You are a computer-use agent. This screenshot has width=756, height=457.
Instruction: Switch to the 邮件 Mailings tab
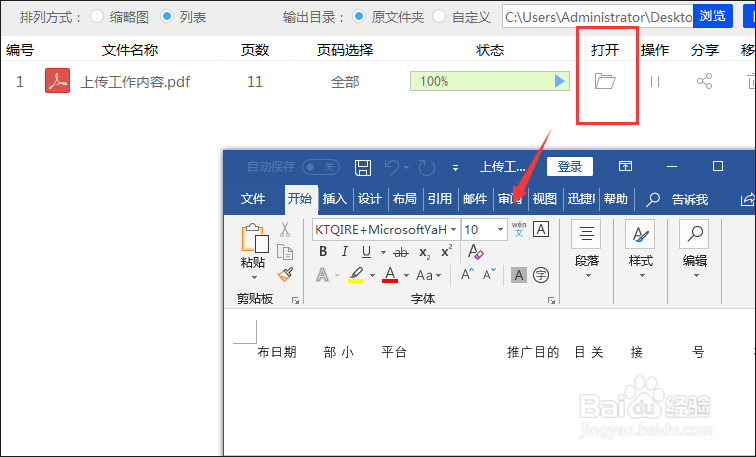coord(475,199)
